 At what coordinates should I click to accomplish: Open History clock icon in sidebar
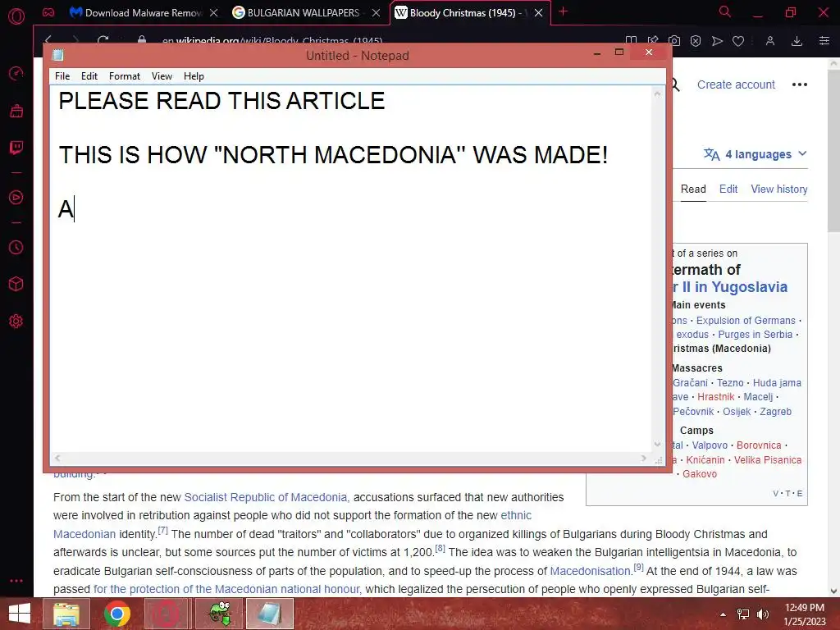tap(16, 247)
